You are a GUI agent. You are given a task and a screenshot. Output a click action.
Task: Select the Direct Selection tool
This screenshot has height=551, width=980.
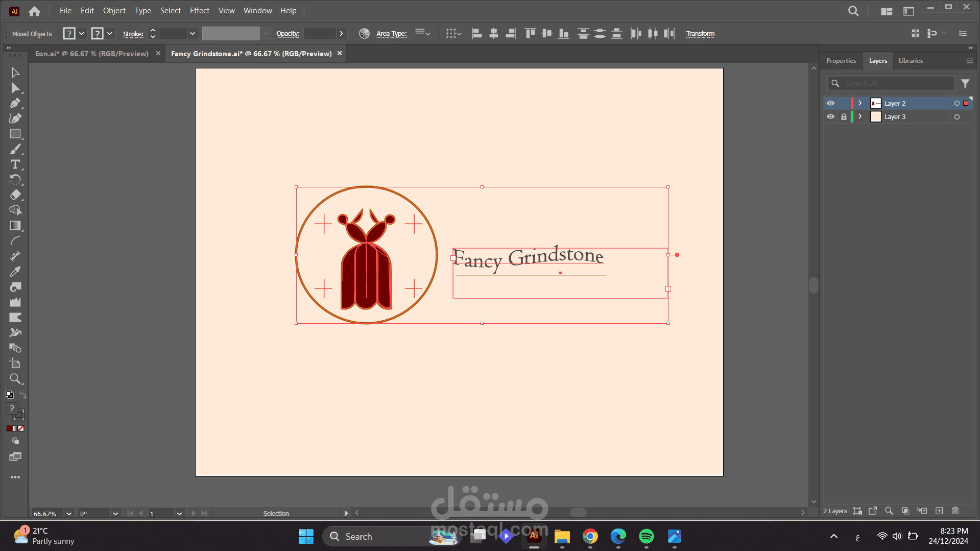15,88
